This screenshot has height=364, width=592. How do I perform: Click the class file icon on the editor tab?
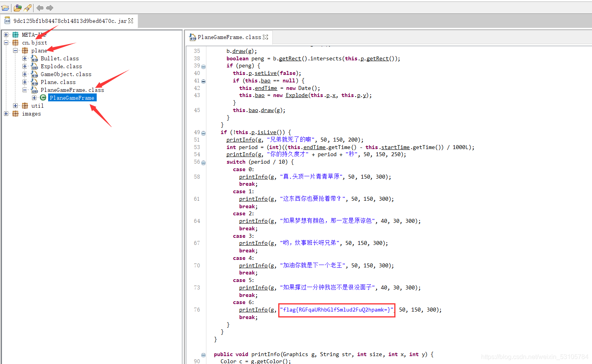[193, 37]
